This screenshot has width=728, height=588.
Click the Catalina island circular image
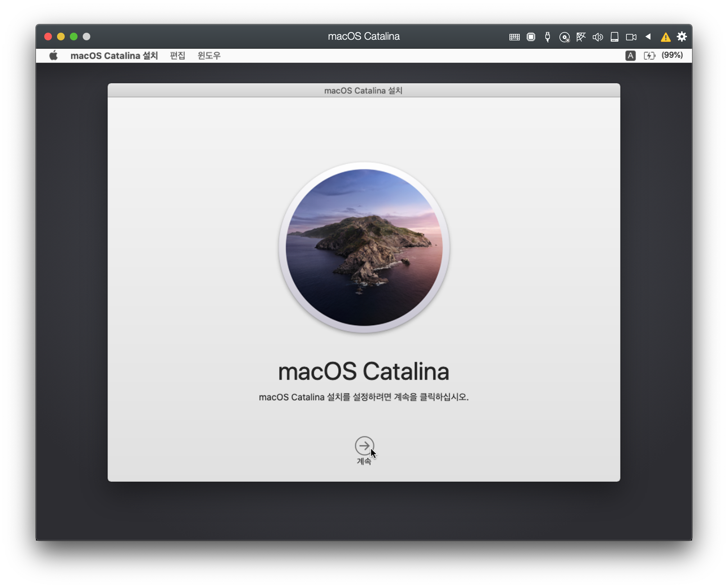[364, 248]
